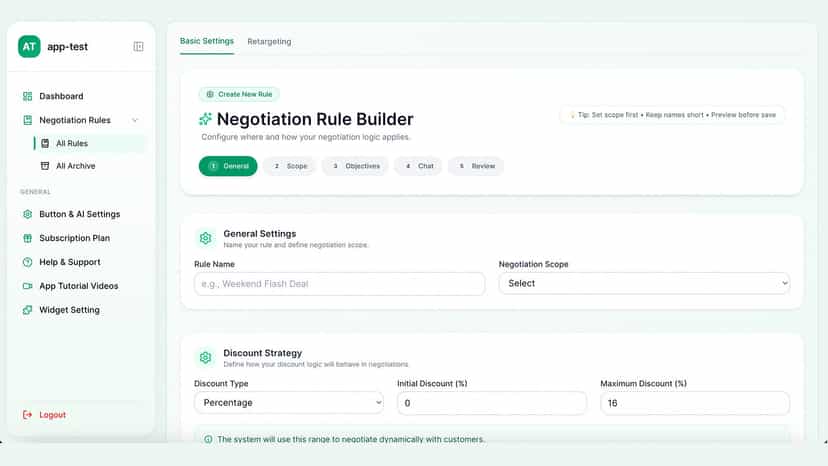Go to step 3 Objectives
828x466 pixels.
point(355,166)
